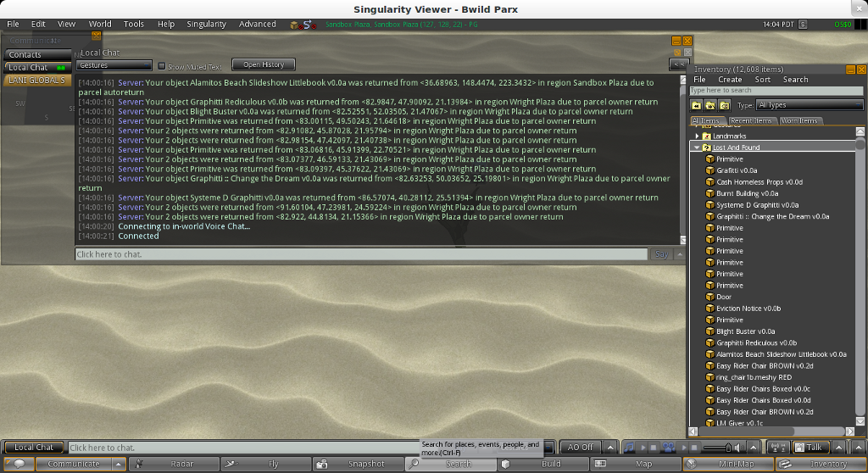Click the Inventory search field
The height and width of the screenshot is (473, 868).
coord(776,91)
